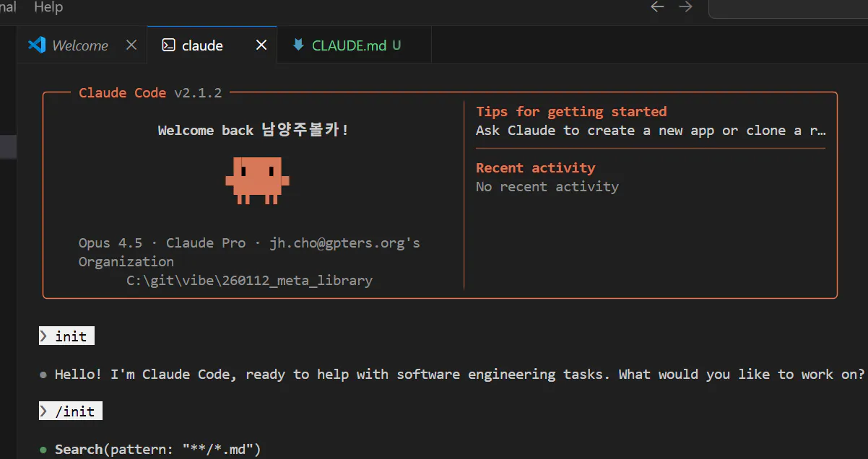Click the Search(pattern: "**/*.md") line
Image resolution: width=868 pixels, height=459 pixels.
tap(157, 450)
